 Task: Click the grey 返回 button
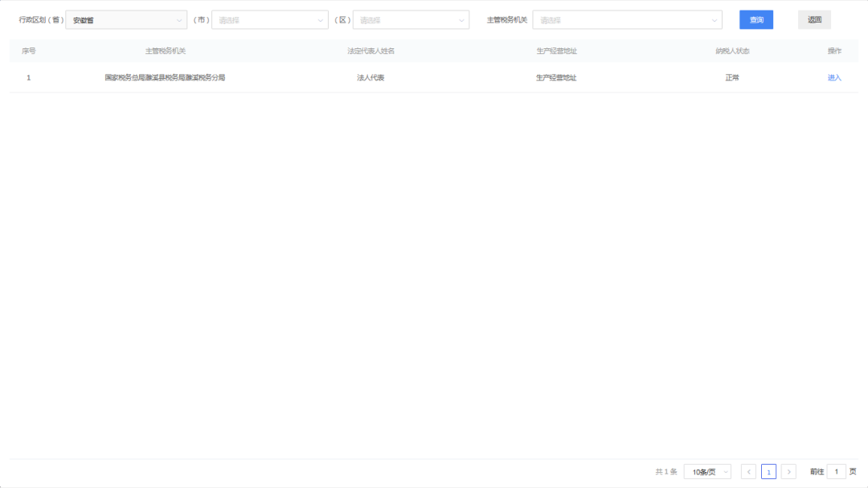[x=814, y=20]
